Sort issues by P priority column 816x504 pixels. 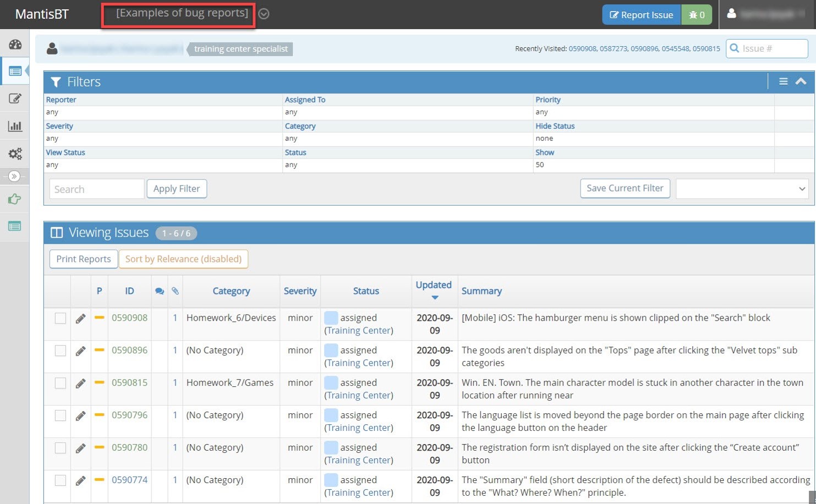(99, 291)
